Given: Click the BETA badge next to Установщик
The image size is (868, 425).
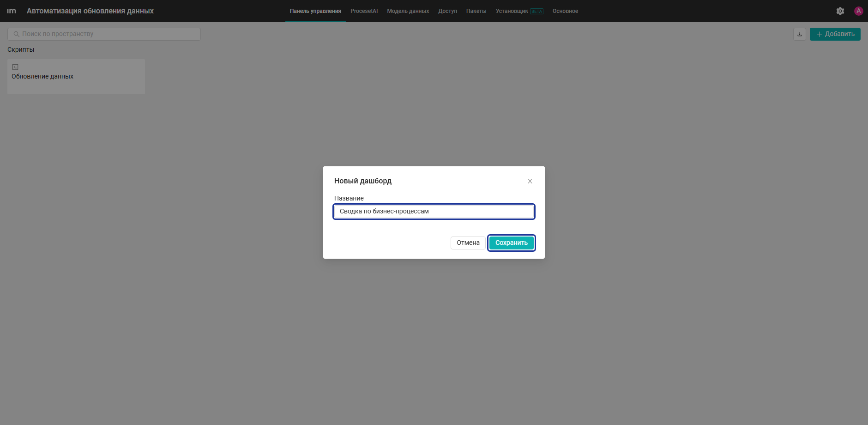Looking at the screenshot, I should 536,12.
